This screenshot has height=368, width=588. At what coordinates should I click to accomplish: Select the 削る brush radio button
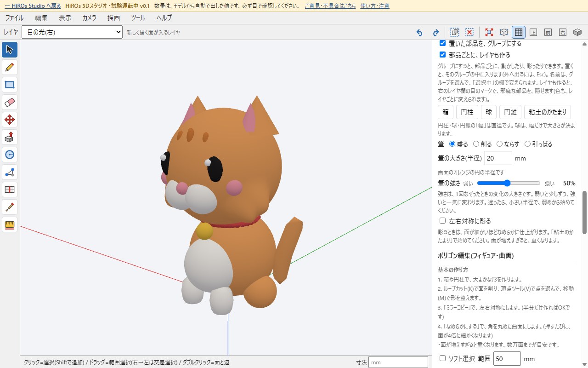476,144
